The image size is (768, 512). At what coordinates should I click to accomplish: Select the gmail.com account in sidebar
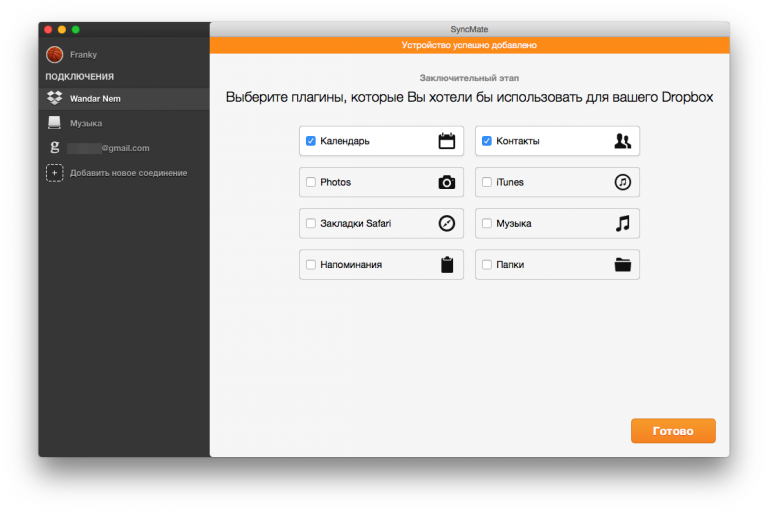[124, 148]
